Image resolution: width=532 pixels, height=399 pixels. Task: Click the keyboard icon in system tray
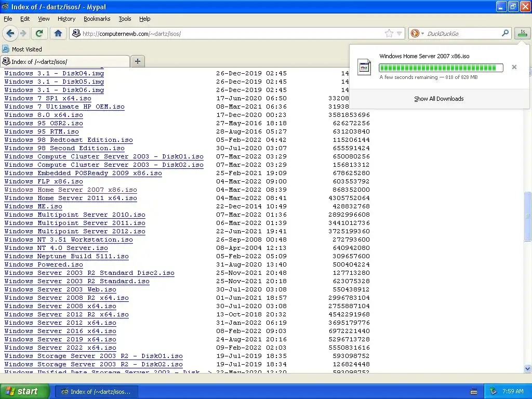point(474,392)
